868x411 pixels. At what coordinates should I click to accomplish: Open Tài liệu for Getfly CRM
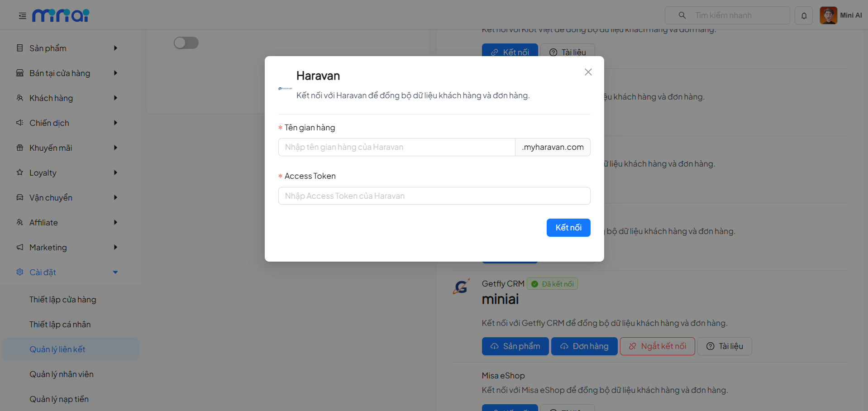pyautogui.click(x=724, y=346)
